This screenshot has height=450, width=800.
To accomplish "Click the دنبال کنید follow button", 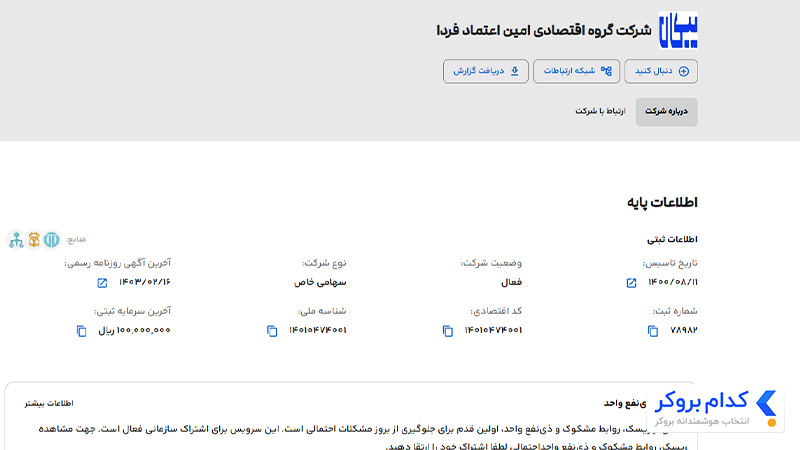I will pos(661,71).
